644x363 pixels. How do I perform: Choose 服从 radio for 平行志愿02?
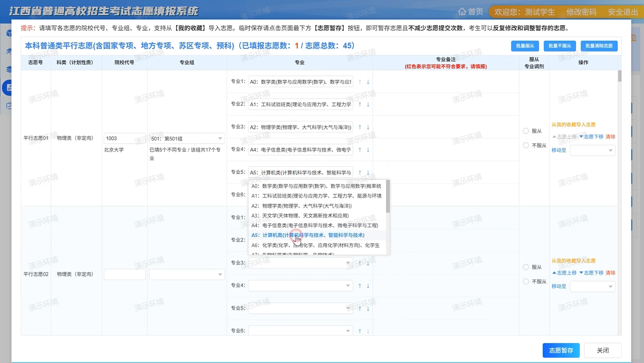[526, 267]
